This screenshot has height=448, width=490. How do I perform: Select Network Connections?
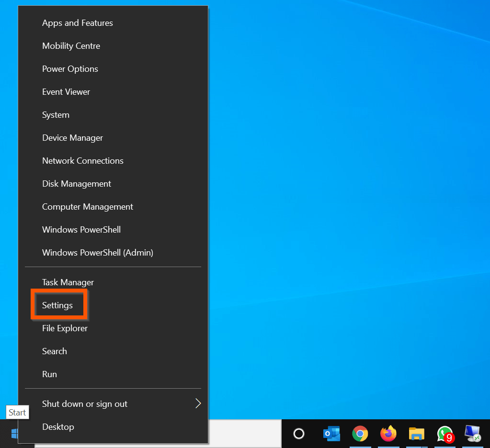[x=113, y=161]
